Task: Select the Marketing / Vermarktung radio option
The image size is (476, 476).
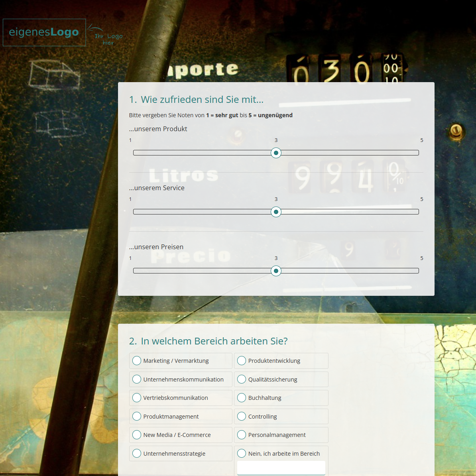Action: coord(137,361)
